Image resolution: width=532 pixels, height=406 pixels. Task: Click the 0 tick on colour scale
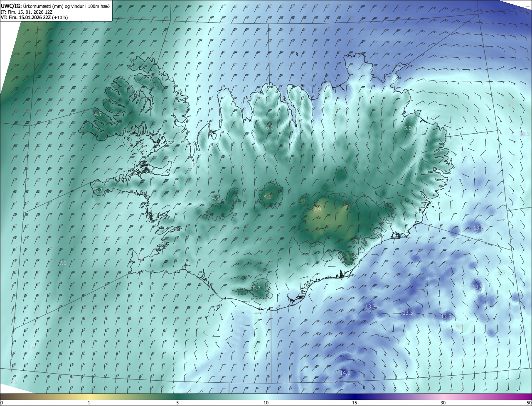click(x=1, y=403)
